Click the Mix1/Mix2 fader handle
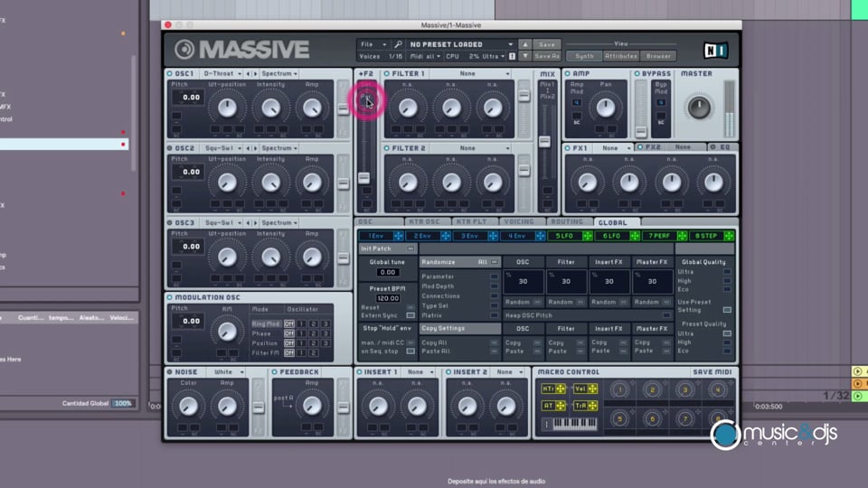Image resolution: width=868 pixels, height=488 pixels. pos(544,141)
